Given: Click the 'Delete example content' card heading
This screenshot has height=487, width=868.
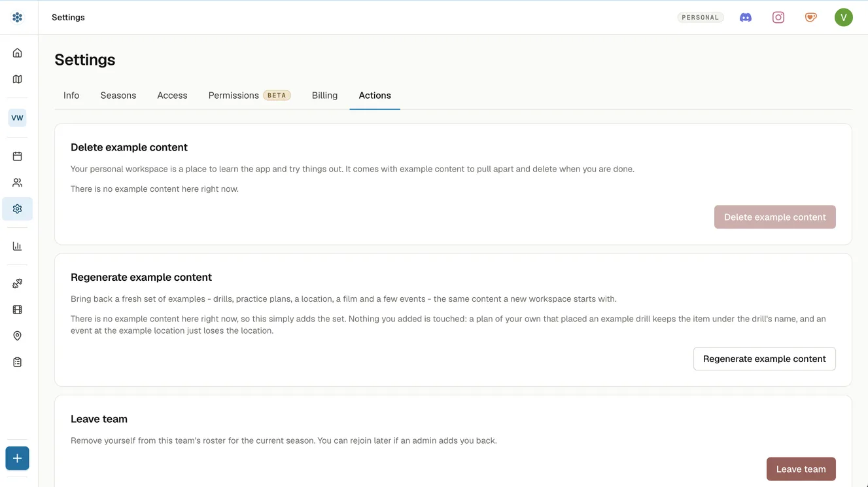Looking at the screenshot, I should tap(129, 147).
